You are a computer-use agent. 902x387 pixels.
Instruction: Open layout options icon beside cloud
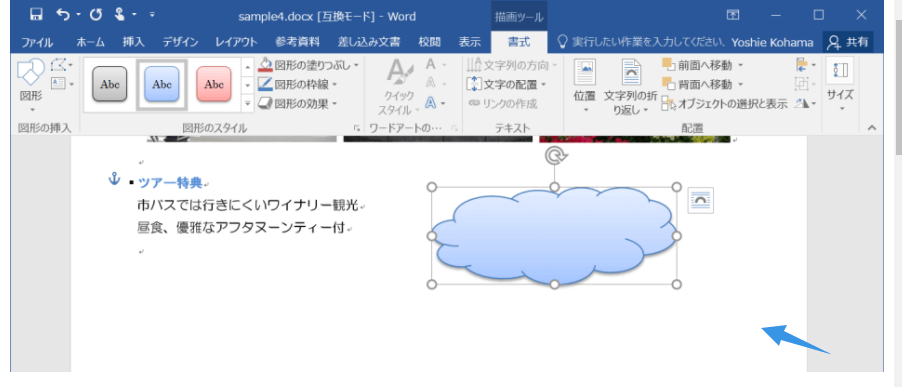coord(701,200)
